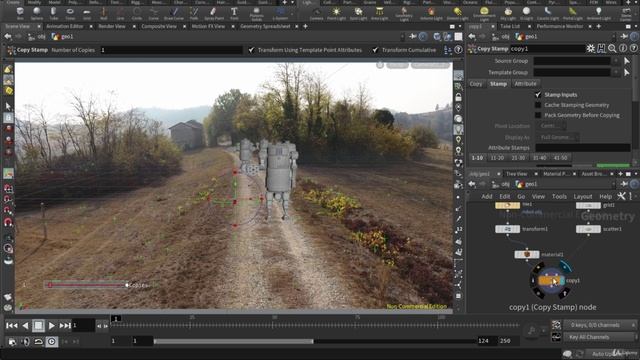
Task: Toggle viewport lock icon
Action: click(x=458, y=97)
